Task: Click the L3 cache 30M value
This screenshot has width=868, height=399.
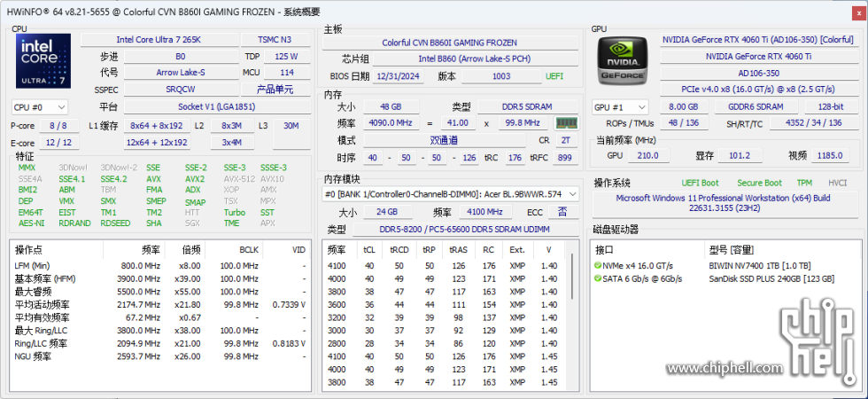Action: click(291, 126)
